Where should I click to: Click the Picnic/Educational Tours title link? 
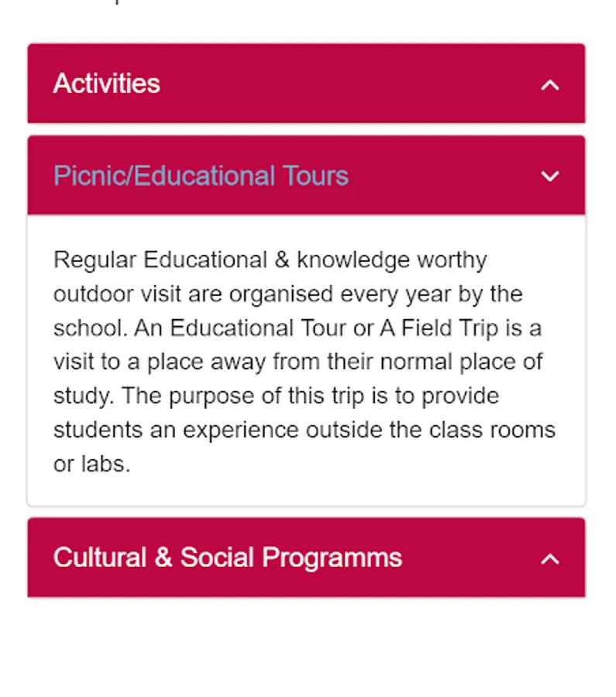click(x=201, y=176)
